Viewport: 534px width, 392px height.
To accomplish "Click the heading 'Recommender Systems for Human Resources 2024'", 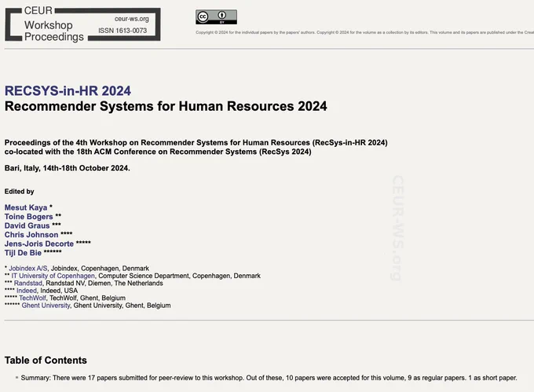I will pyautogui.click(x=166, y=106).
